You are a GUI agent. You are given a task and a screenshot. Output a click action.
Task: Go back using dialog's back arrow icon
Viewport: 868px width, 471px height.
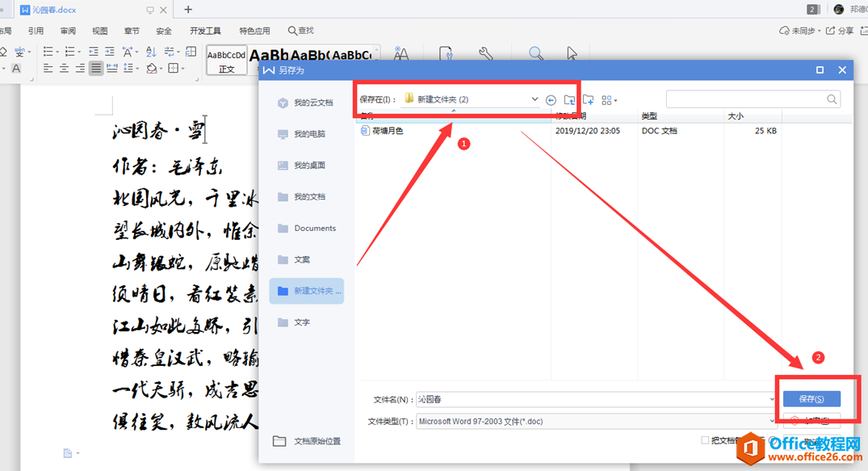pyautogui.click(x=551, y=100)
